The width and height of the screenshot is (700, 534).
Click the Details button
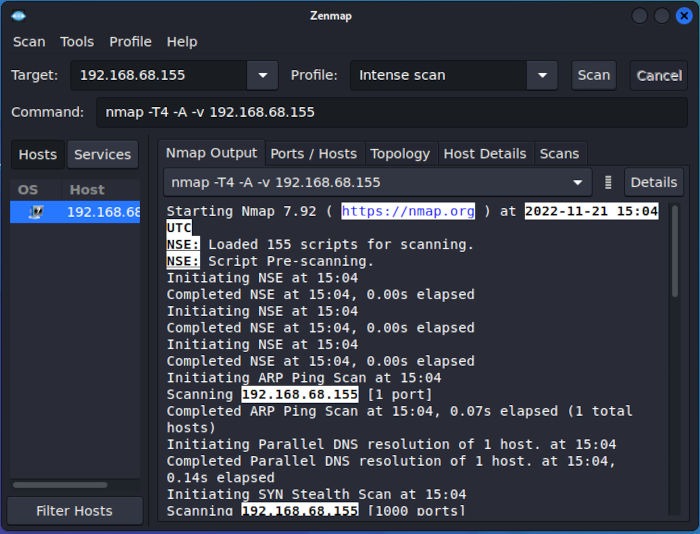(x=654, y=182)
